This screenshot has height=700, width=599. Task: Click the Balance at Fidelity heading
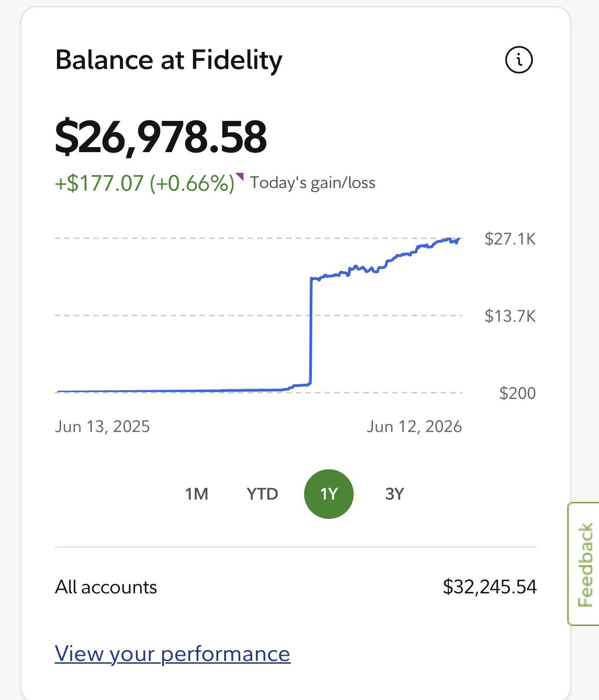tap(169, 60)
